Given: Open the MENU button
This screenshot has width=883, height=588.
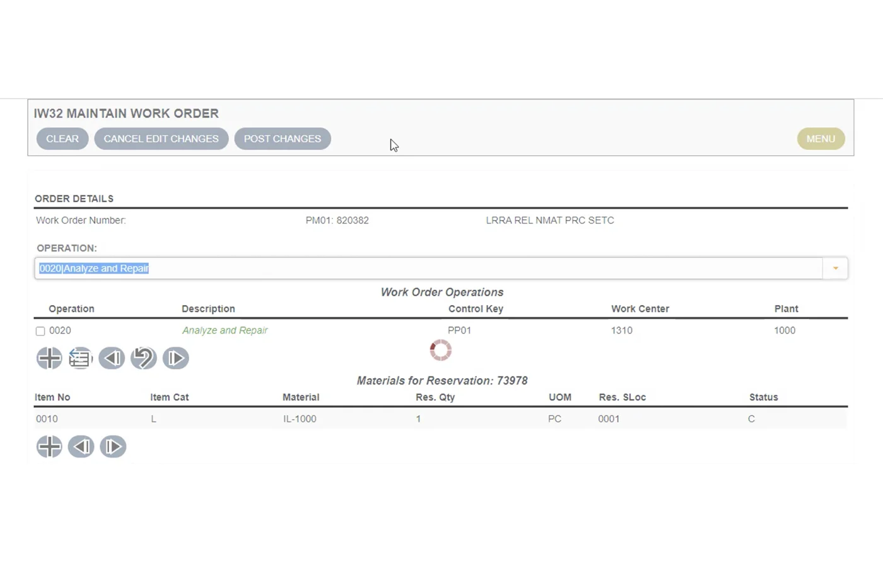Looking at the screenshot, I should 821,139.
